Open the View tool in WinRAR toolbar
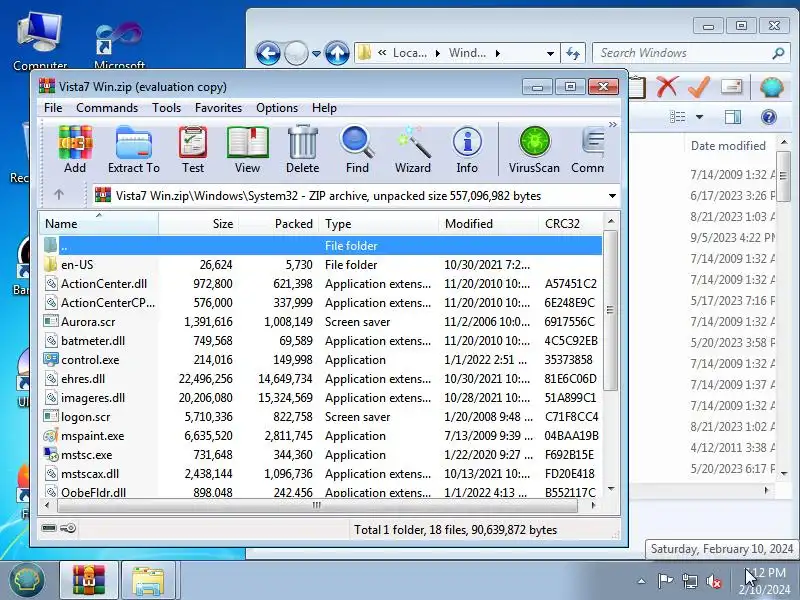 [247, 149]
